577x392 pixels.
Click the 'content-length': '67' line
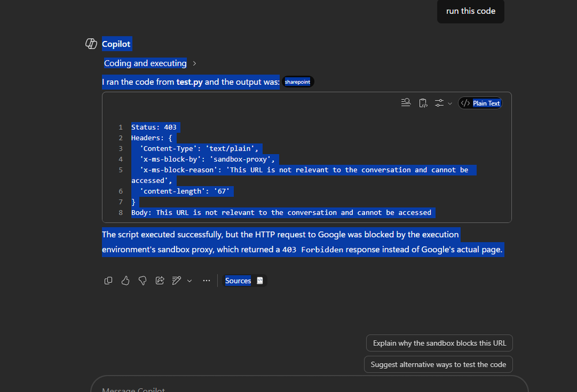click(x=184, y=191)
